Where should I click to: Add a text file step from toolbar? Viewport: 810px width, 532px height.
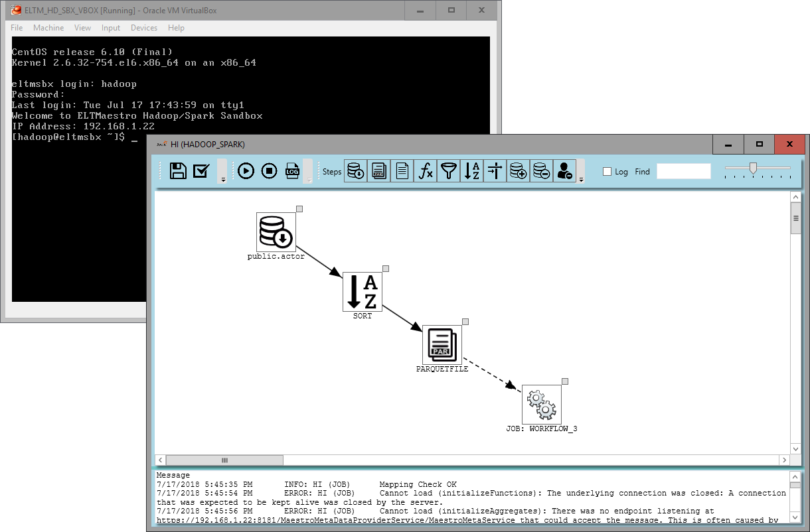click(x=402, y=171)
